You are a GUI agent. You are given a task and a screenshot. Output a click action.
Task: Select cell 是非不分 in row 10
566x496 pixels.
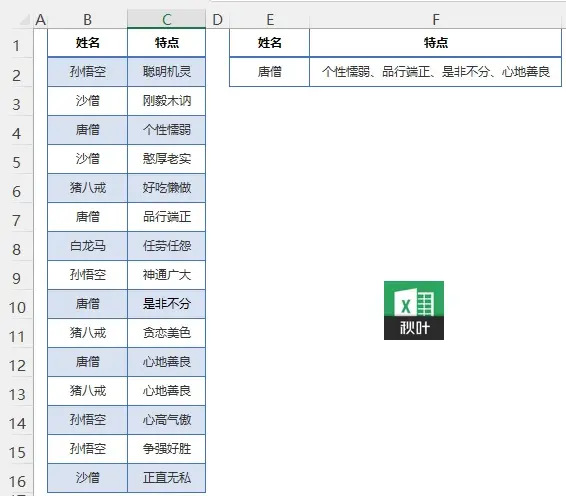point(166,304)
